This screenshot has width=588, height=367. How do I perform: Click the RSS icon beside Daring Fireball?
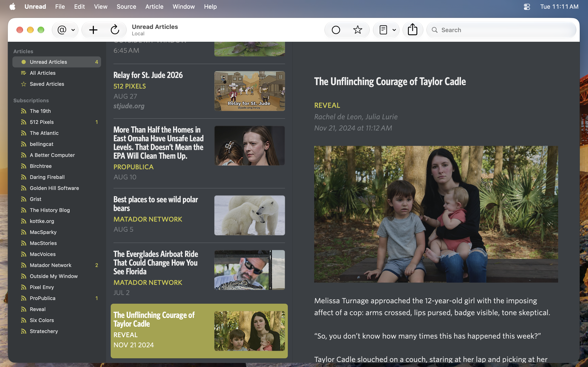coord(24,177)
